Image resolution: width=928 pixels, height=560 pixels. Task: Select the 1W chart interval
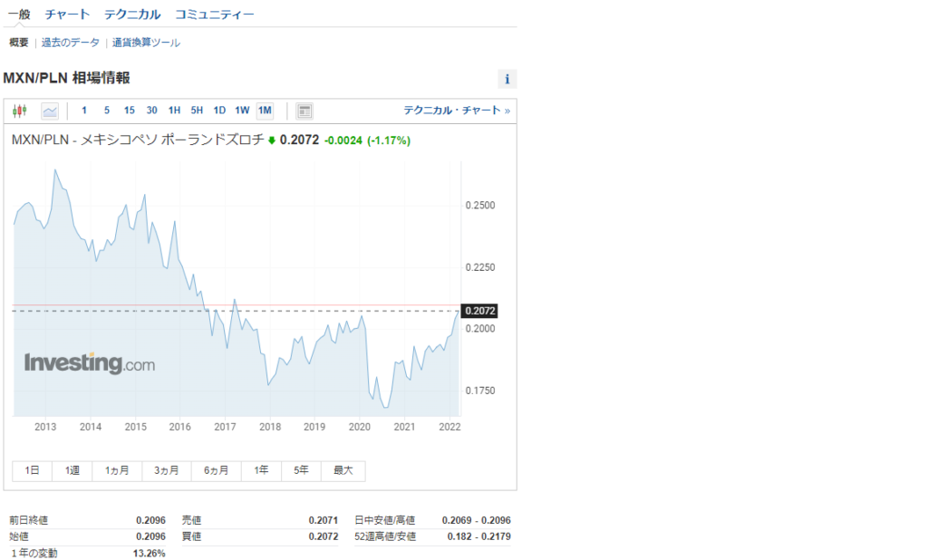[x=242, y=111]
